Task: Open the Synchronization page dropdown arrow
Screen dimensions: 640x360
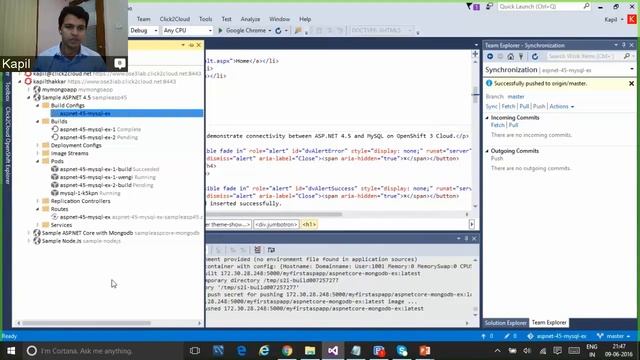Action: [x=632, y=69]
